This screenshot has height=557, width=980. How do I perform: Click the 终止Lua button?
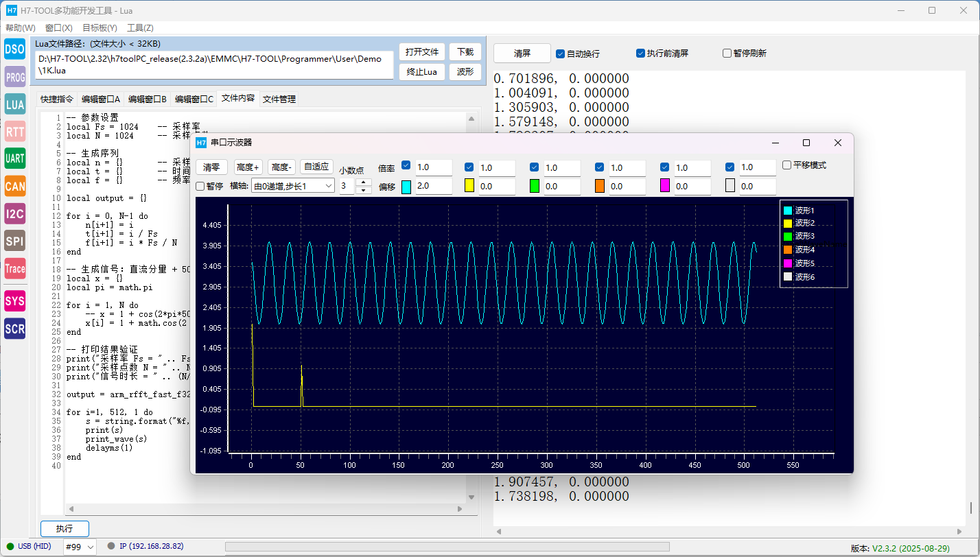tap(421, 71)
